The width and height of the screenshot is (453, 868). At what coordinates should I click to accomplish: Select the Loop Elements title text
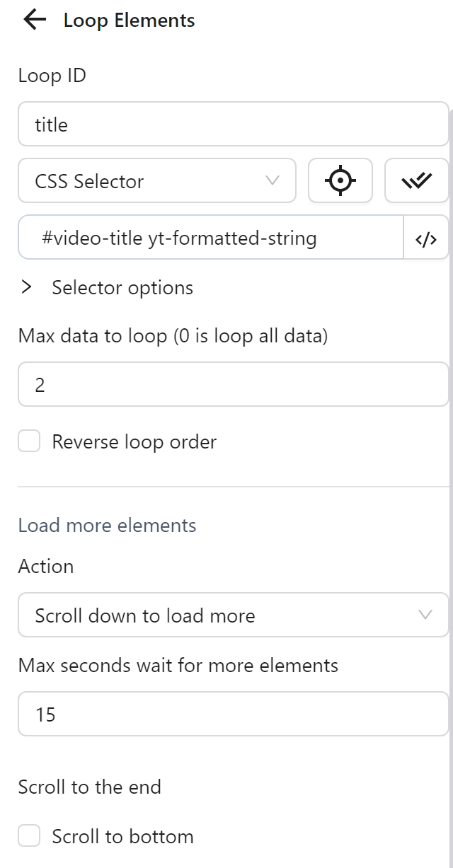coord(129,20)
